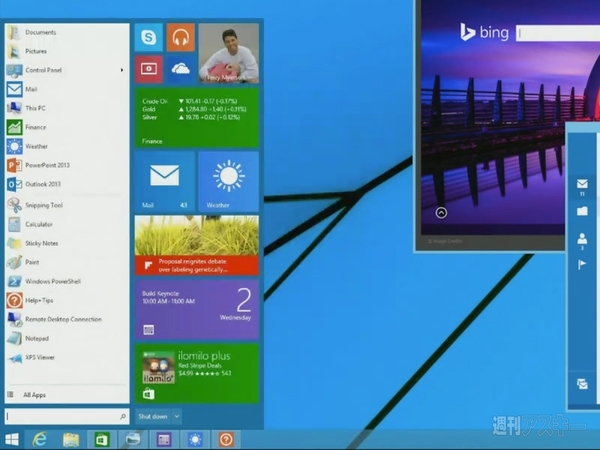Screen dimensions: 600x450
Task: Open Help+Tips on the taskbar
Action: [x=226, y=440]
